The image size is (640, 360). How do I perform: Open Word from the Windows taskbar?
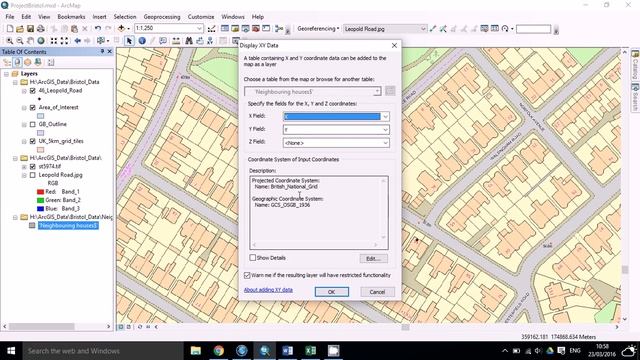[287, 351]
